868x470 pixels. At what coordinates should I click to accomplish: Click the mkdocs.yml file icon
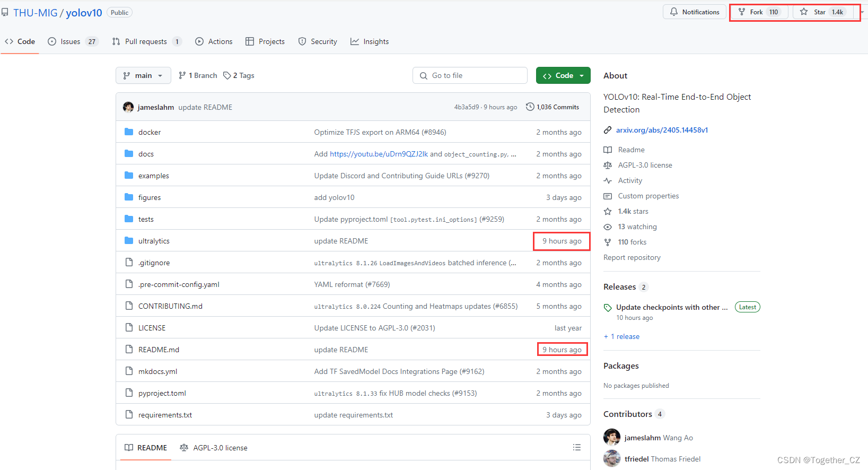[x=129, y=371]
